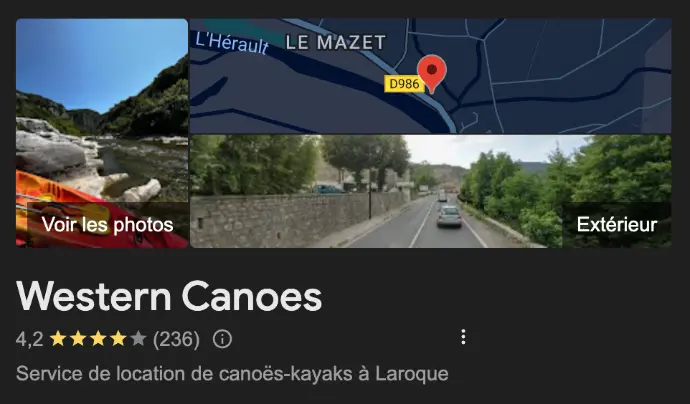
Task: Click the L'Hérault river label on map
Action: click(231, 43)
